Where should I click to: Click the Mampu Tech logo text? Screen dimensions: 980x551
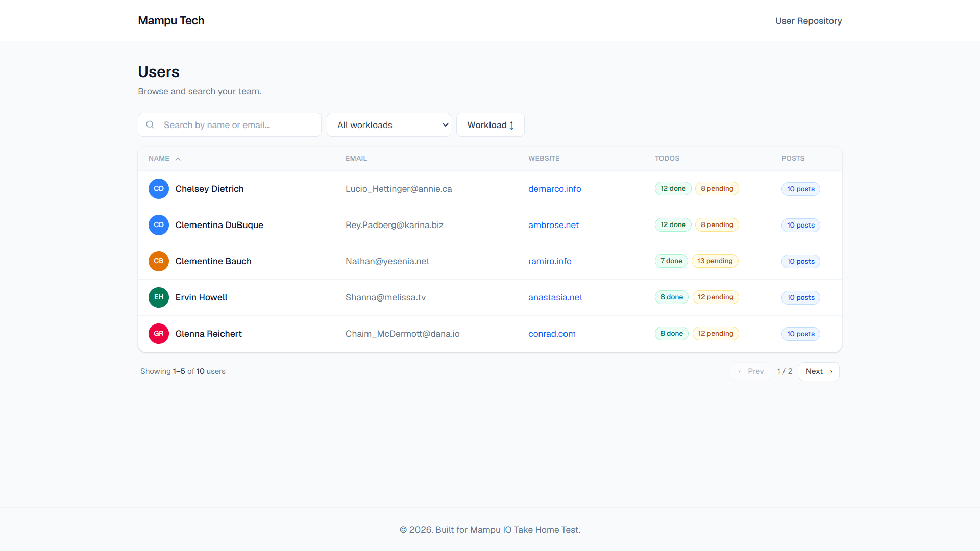click(171, 20)
